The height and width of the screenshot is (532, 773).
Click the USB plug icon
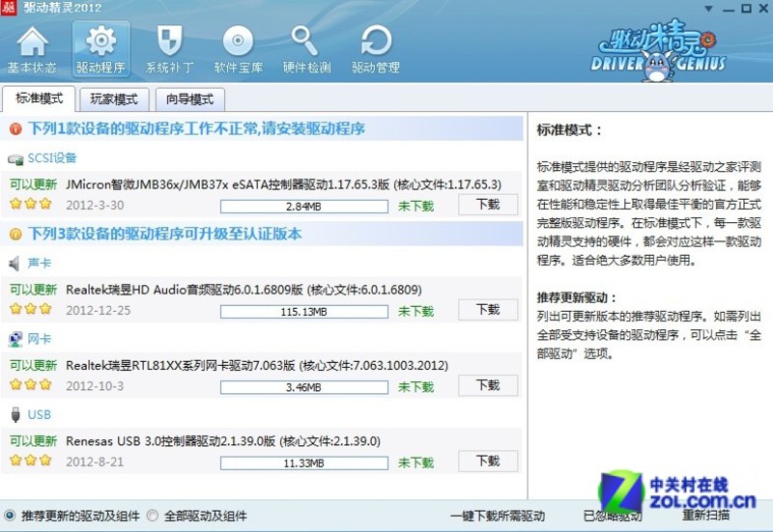15,415
